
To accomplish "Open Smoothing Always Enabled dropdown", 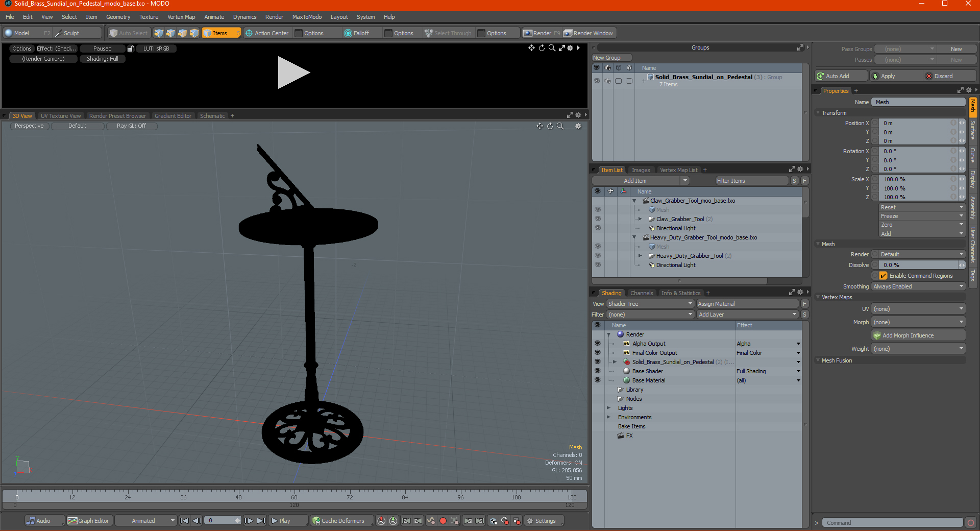I will pyautogui.click(x=918, y=286).
